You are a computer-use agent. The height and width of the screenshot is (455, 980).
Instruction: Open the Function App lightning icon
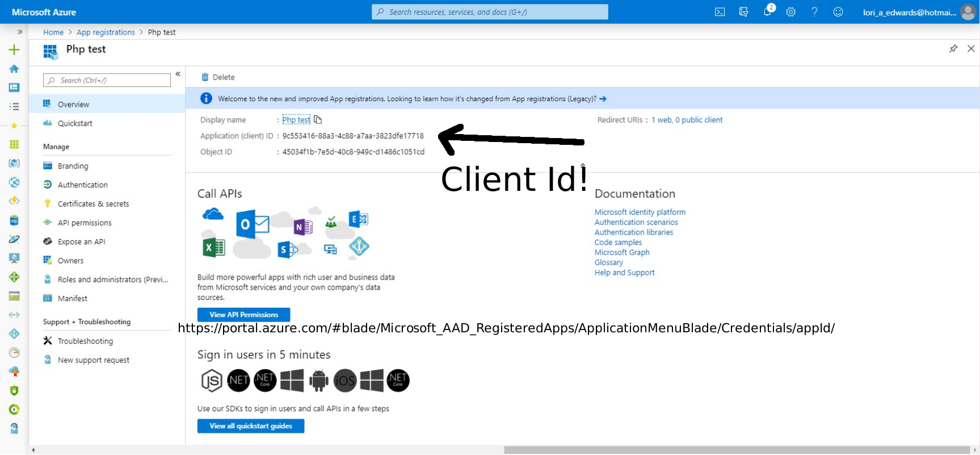(14, 201)
